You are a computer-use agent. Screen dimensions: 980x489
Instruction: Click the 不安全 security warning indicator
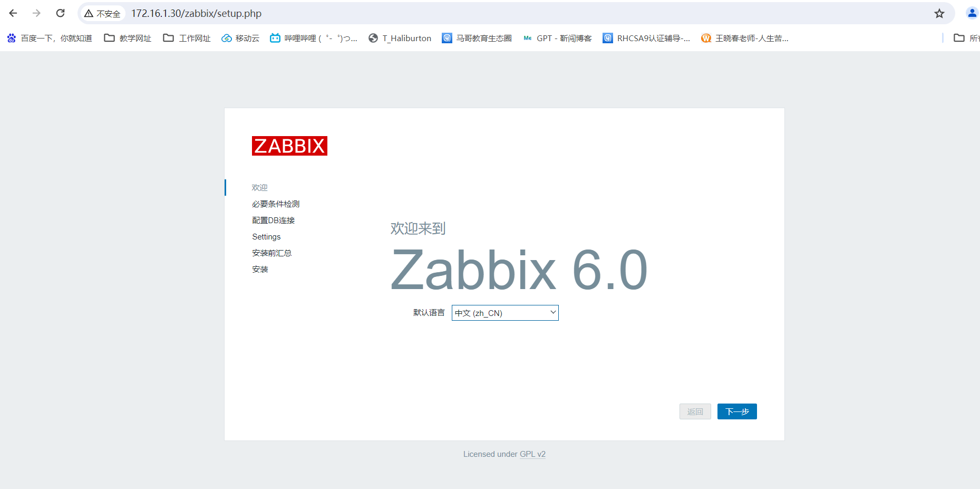coord(102,14)
